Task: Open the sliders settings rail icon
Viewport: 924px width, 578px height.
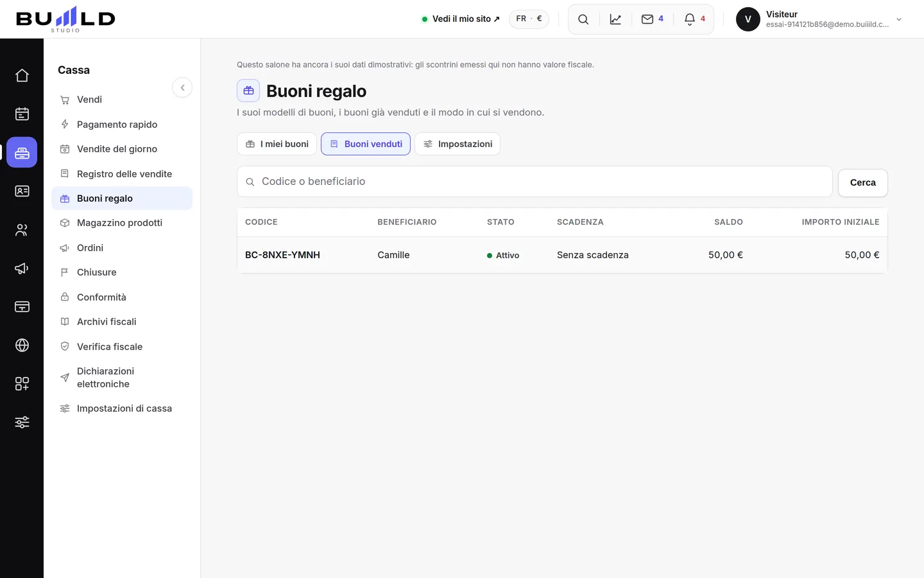Action: (x=22, y=422)
